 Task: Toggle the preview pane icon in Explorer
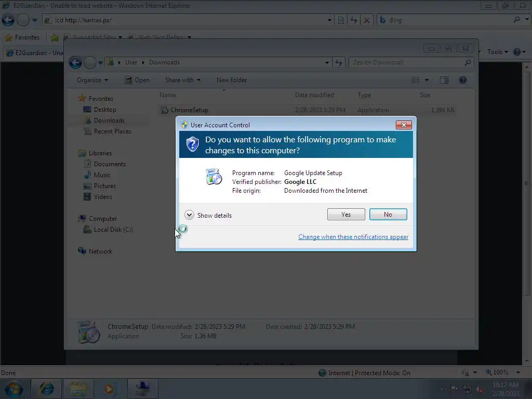pyautogui.click(x=444, y=80)
